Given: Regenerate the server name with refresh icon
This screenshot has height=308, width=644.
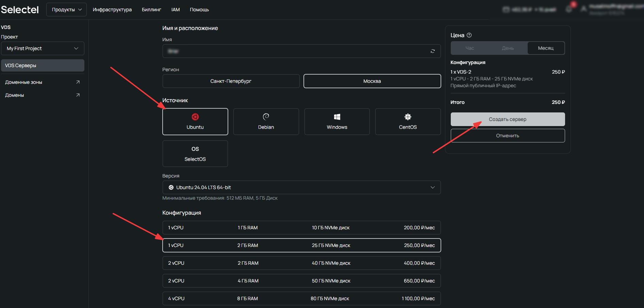Looking at the screenshot, I should pyautogui.click(x=433, y=51).
